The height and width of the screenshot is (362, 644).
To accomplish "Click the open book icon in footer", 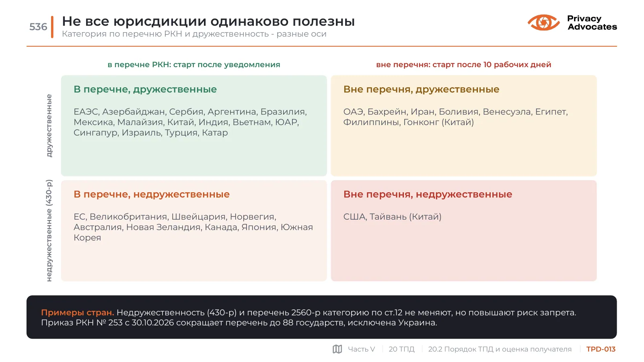I will tap(337, 349).
